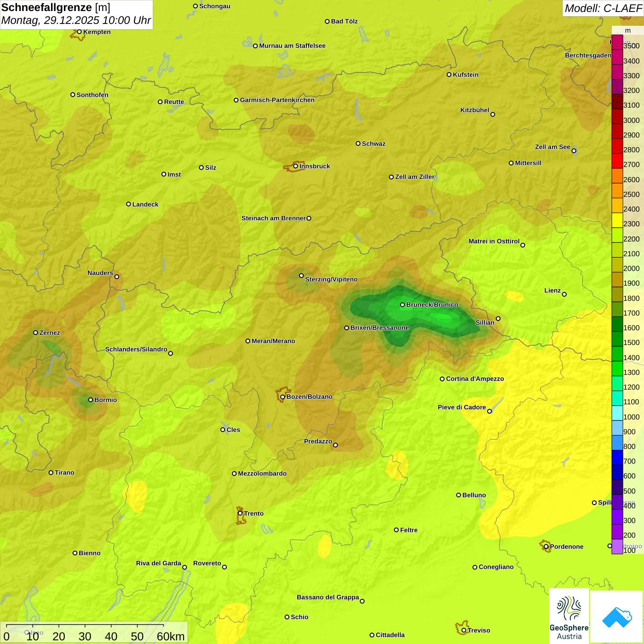The image size is (644, 644).
Task: Select the Lienz marker circle
Action: pyautogui.click(x=564, y=294)
